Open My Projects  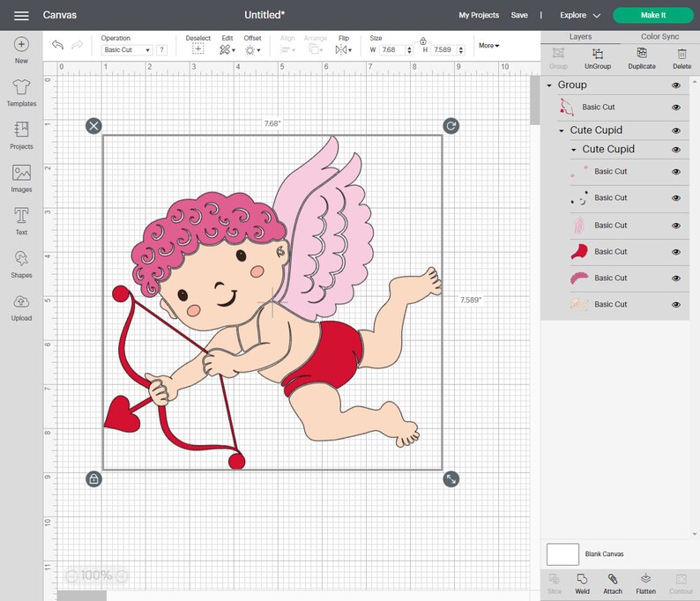[479, 15]
